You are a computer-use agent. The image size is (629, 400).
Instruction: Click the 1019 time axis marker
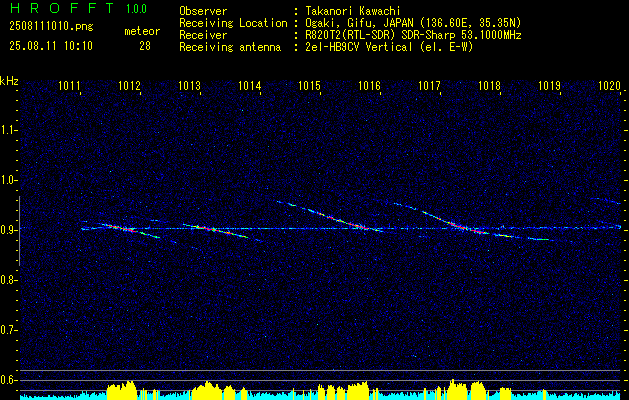click(549, 86)
